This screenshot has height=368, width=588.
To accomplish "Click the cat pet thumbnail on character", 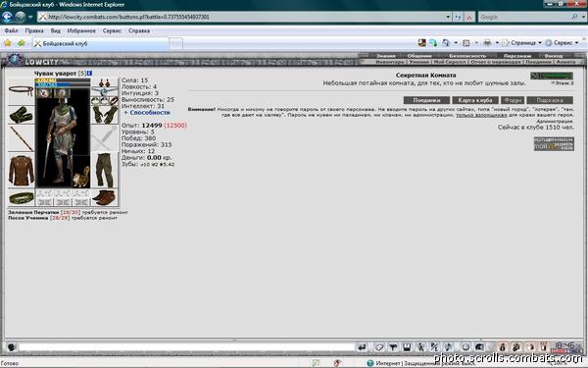I will point(81,177).
